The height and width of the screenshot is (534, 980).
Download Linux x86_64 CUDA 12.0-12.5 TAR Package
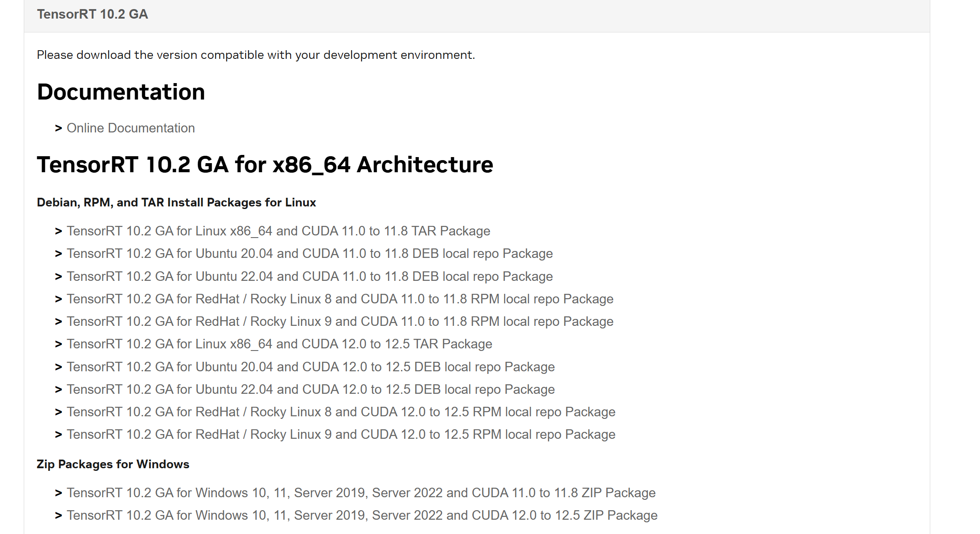point(279,344)
